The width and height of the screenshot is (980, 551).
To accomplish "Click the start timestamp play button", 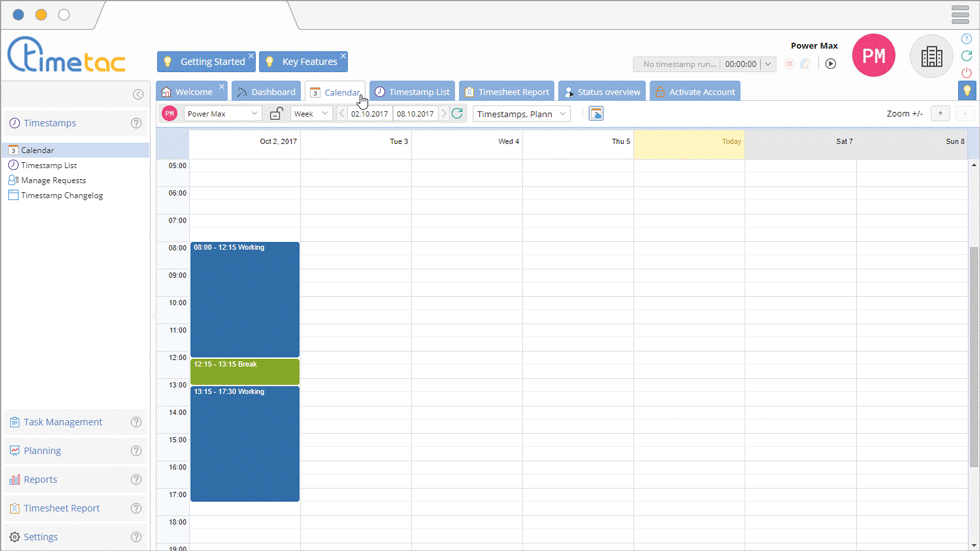I will [830, 64].
